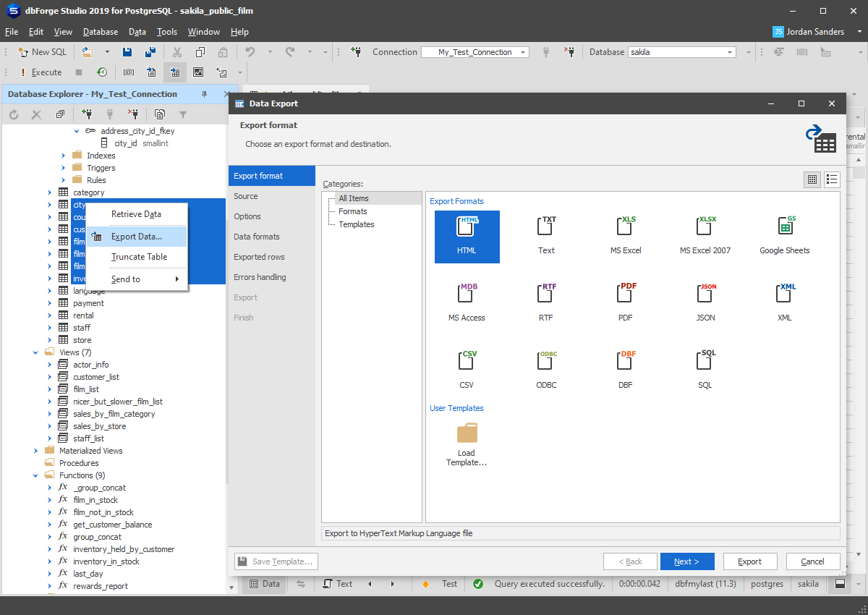The height and width of the screenshot is (615, 868).
Task: Select the Templates category
Action: click(357, 224)
